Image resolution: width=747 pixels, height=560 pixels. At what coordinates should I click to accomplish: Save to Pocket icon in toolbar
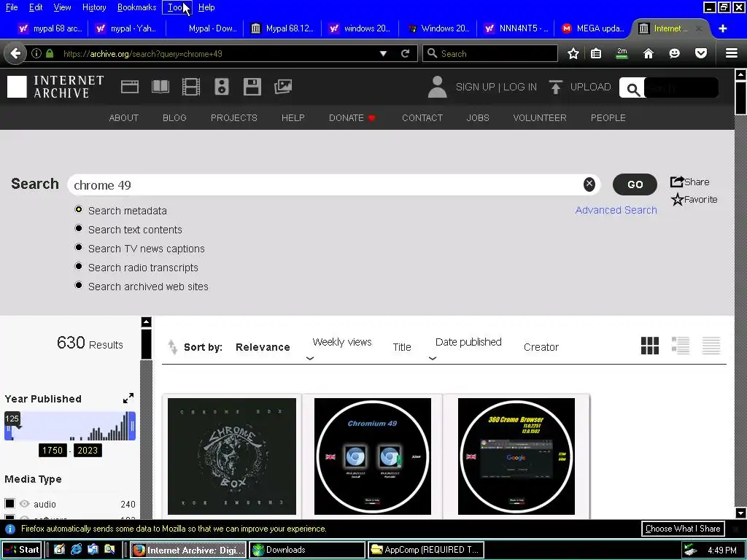point(701,53)
